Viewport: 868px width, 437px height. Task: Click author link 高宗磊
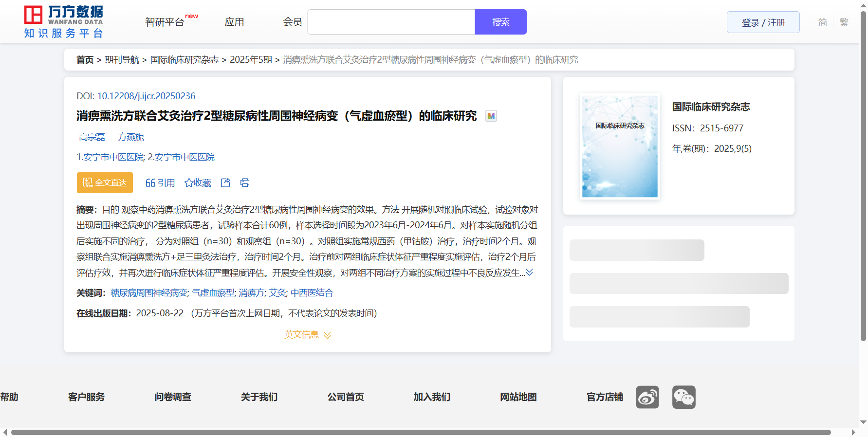[x=92, y=137]
